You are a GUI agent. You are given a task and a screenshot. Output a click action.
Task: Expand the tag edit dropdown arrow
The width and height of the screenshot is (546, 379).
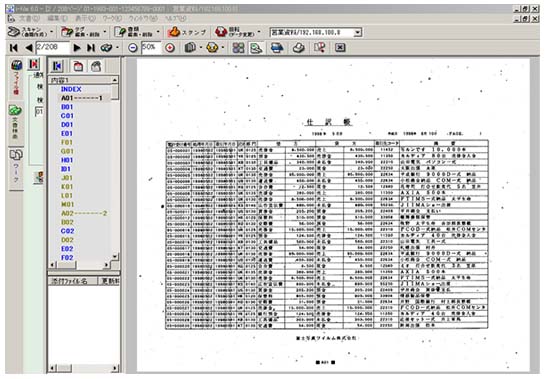point(105,32)
